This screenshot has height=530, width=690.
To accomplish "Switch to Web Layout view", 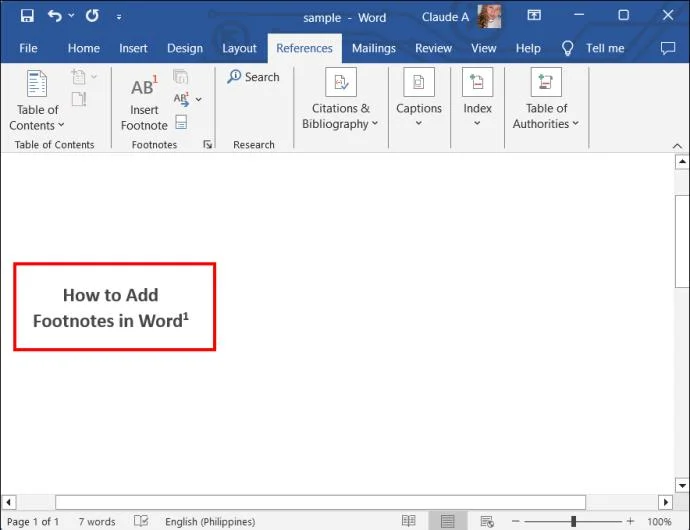I will [x=487, y=522].
